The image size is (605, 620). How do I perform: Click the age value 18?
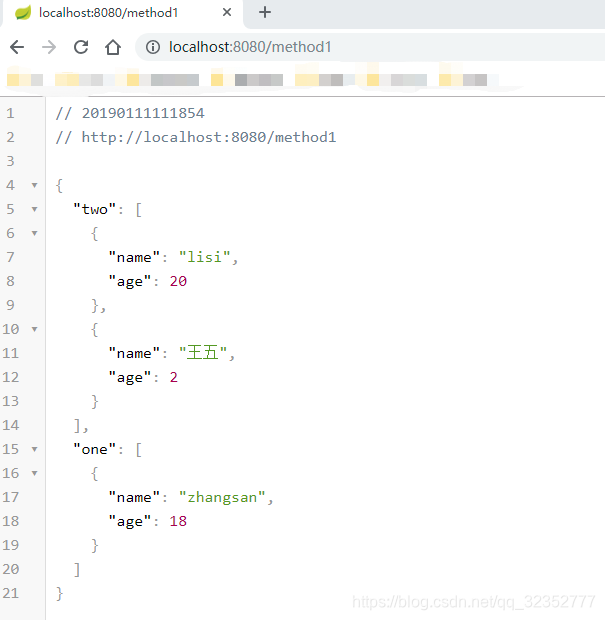pos(178,521)
